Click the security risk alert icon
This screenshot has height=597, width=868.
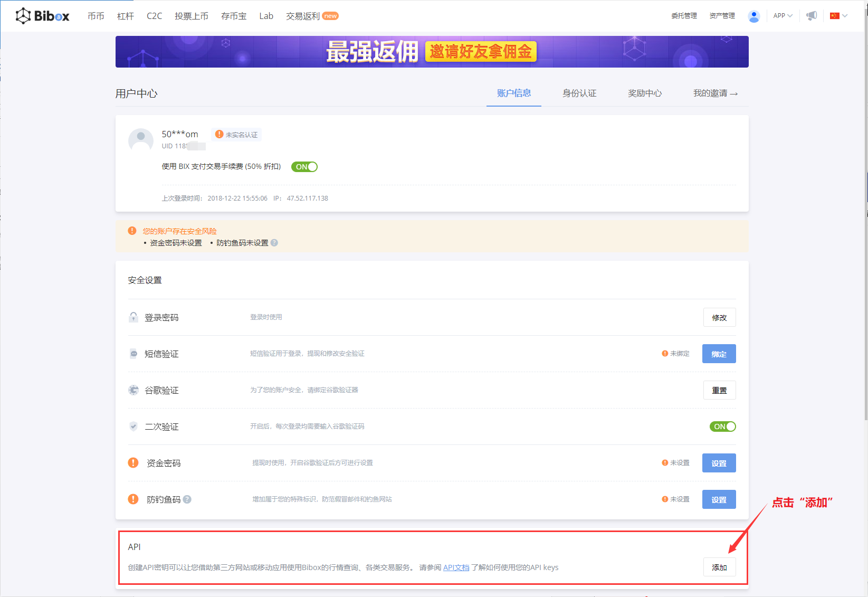point(132,231)
